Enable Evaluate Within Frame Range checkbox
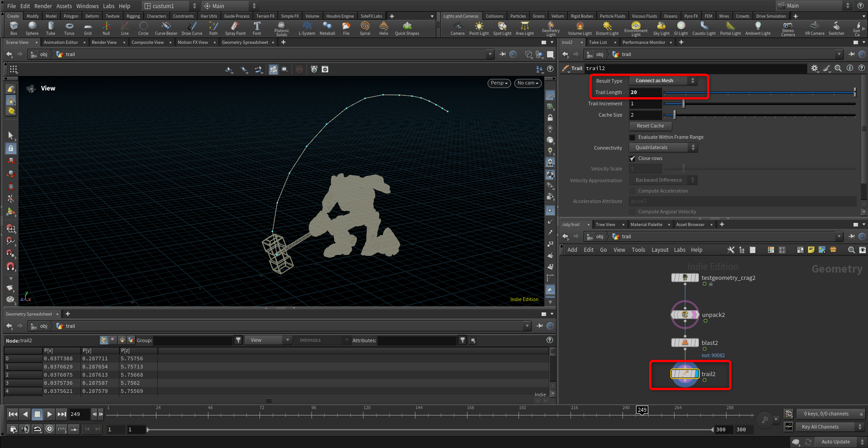Viewport: 868px width, 448px height. click(x=632, y=137)
